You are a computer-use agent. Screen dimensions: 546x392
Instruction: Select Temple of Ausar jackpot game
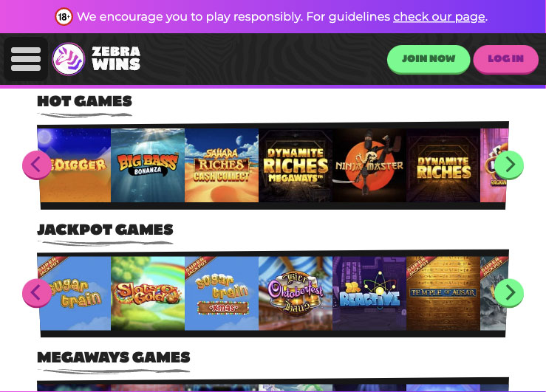click(x=443, y=293)
